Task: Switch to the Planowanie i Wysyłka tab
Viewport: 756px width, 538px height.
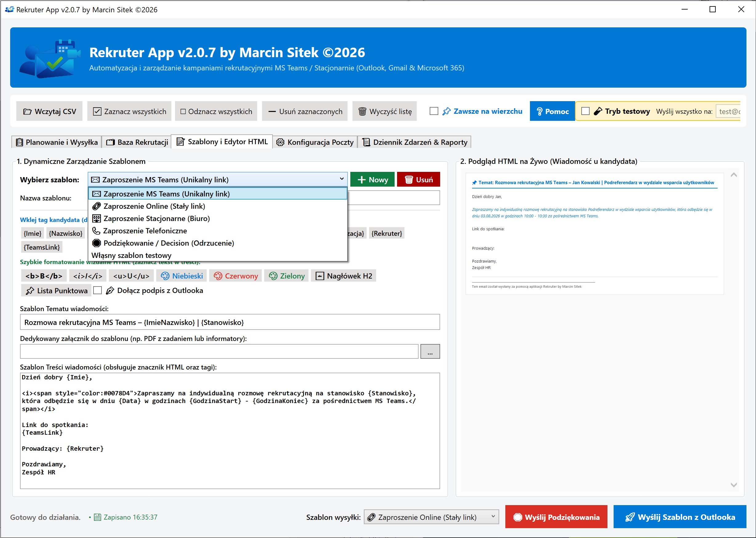Action: [x=57, y=142]
